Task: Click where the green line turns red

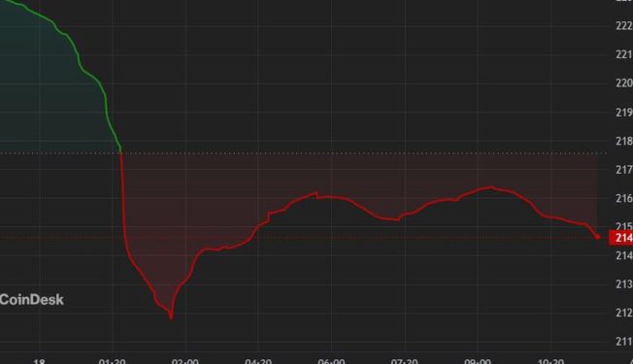Action: [120, 152]
